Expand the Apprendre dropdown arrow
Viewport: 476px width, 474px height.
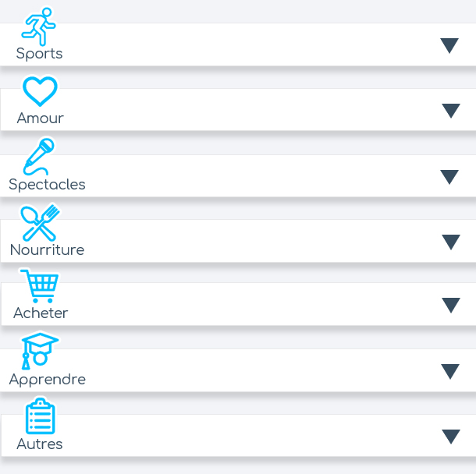451,372
